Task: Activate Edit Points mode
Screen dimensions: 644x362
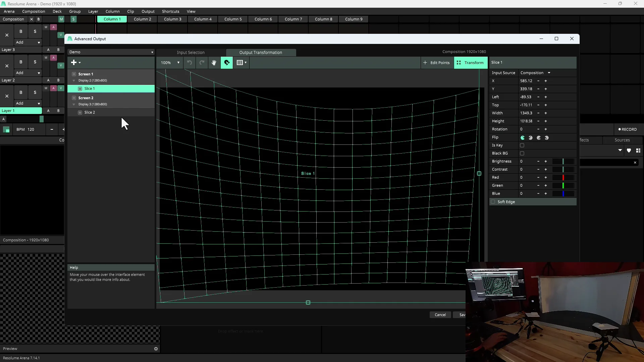Action: coord(437,63)
